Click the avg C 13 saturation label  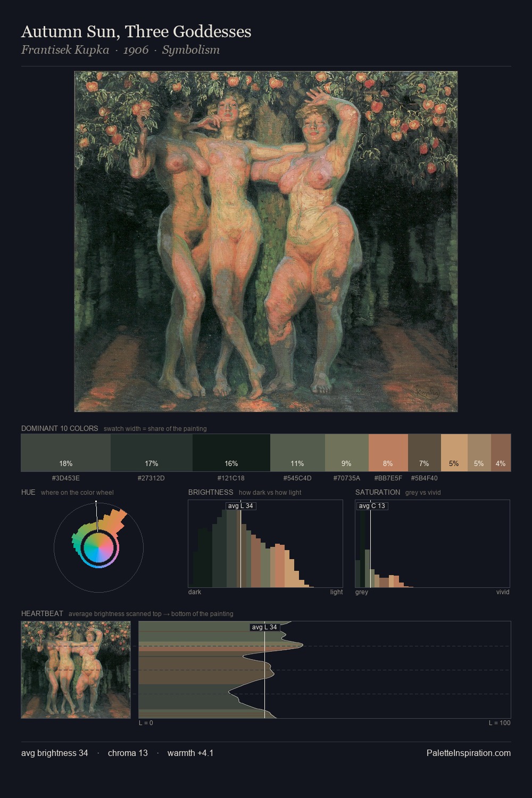pyautogui.click(x=372, y=506)
